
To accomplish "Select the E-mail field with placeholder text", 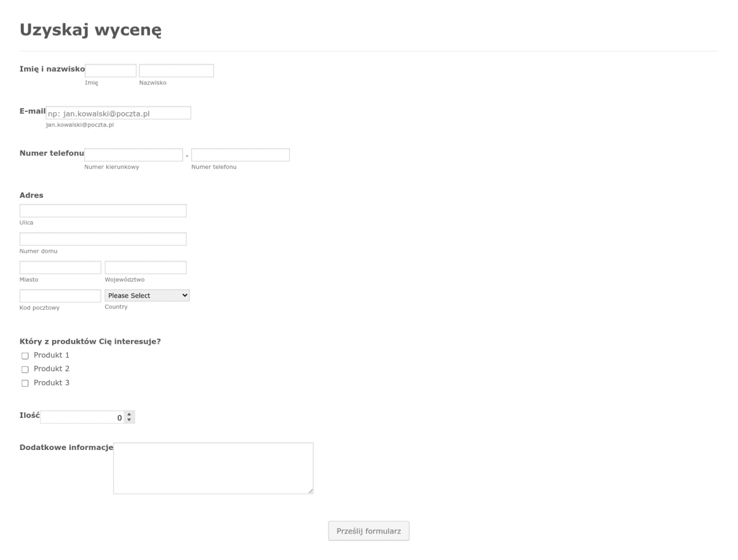I will point(119,112).
